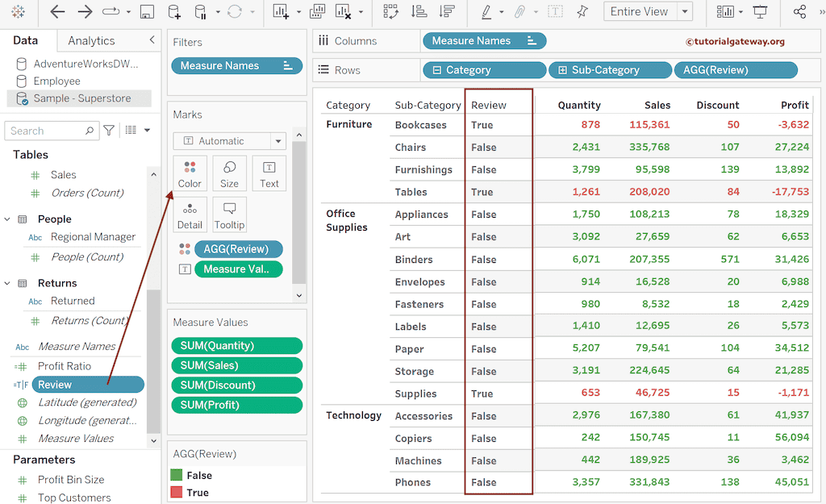
Task: Expand the Sub-Category pill on Rows
Action: [562, 70]
